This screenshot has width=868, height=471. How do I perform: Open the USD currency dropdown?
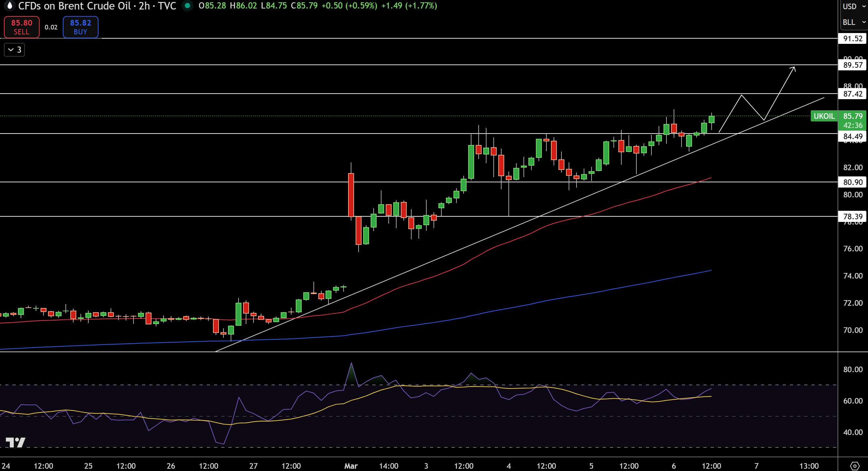[x=854, y=7]
